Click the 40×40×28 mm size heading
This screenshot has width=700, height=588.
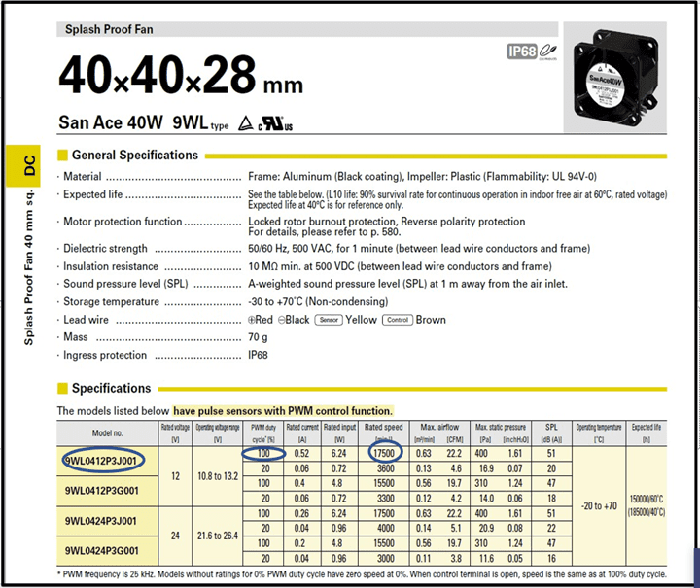(181, 76)
